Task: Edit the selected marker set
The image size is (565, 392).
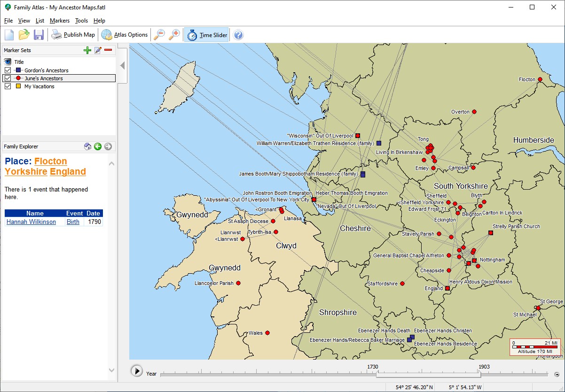Action: click(x=98, y=50)
